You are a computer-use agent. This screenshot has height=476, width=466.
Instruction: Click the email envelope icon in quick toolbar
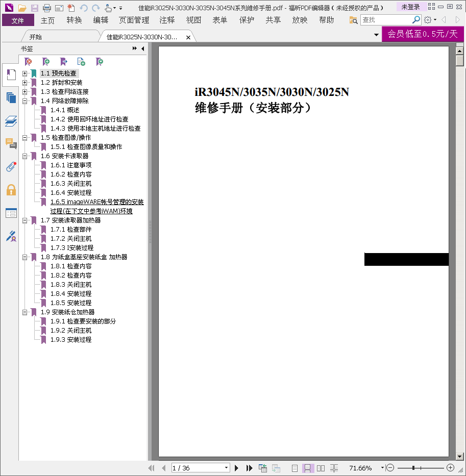(59, 8)
